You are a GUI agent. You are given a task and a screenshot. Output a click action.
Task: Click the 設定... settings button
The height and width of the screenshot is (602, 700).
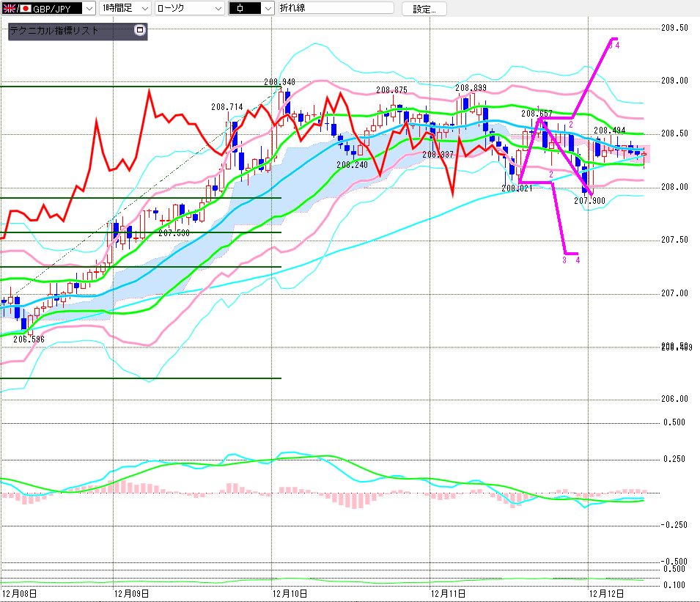point(424,9)
